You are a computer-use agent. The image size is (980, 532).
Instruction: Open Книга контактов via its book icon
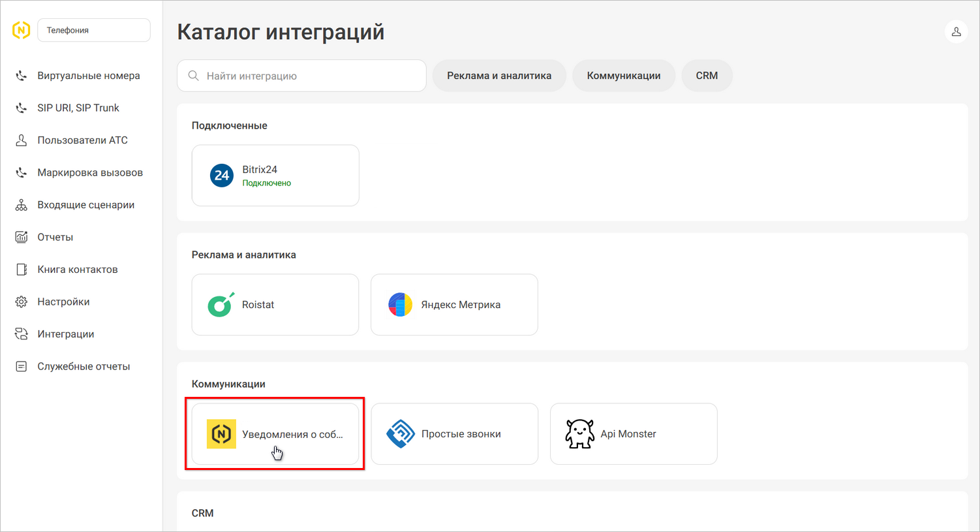pyautogui.click(x=21, y=269)
